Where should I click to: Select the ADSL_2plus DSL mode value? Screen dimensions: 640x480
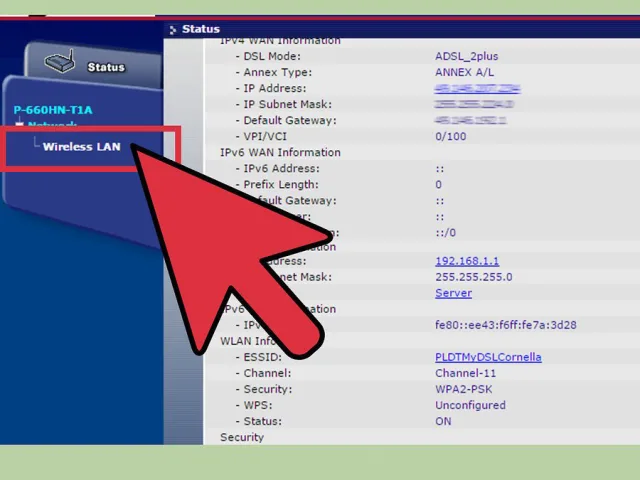[x=467, y=56]
